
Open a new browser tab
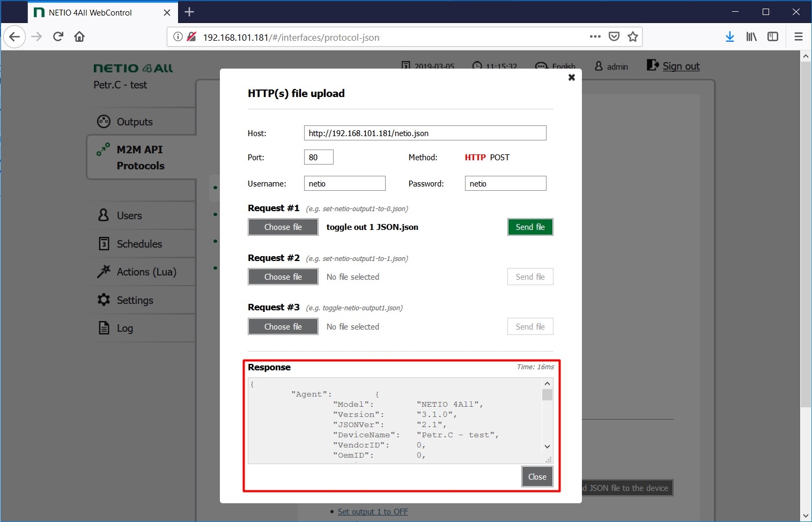click(x=189, y=12)
